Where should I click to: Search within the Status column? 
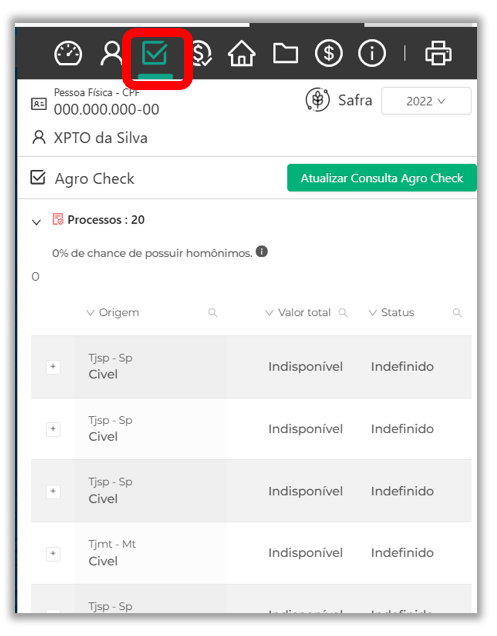[457, 313]
